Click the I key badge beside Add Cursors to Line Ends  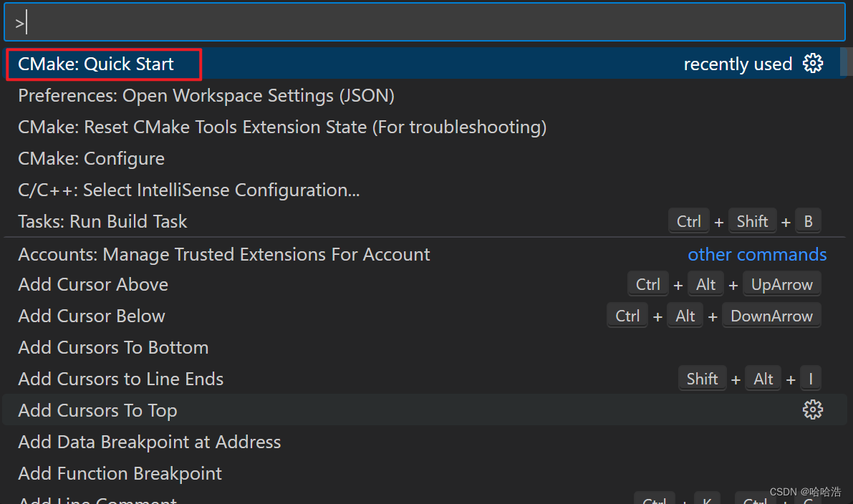[810, 378]
